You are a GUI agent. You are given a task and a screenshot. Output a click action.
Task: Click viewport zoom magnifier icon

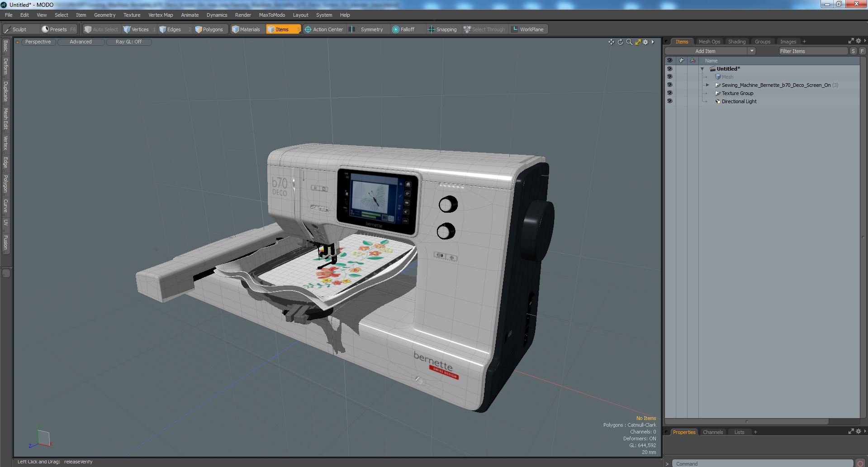(629, 42)
